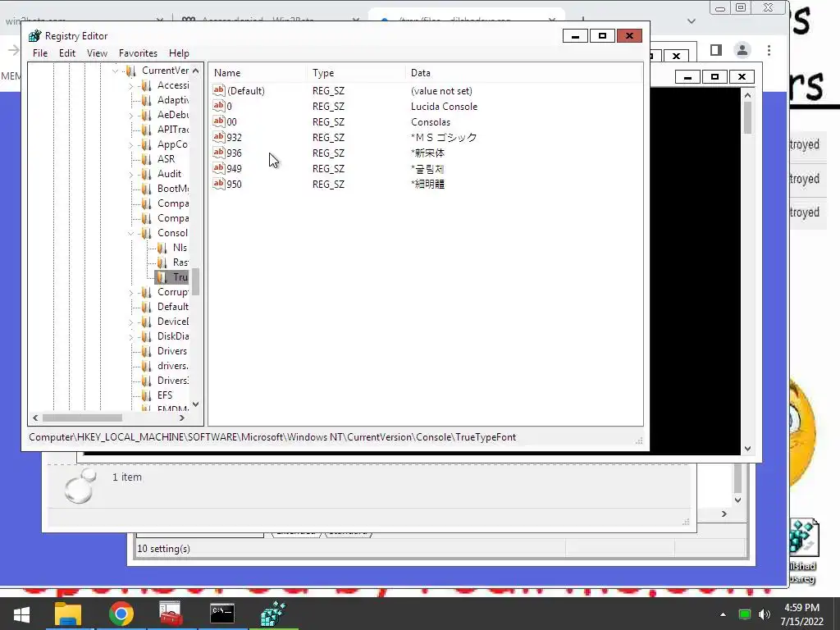Expand the AeDebug key node
The image size is (840, 630).
click(131, 115)
